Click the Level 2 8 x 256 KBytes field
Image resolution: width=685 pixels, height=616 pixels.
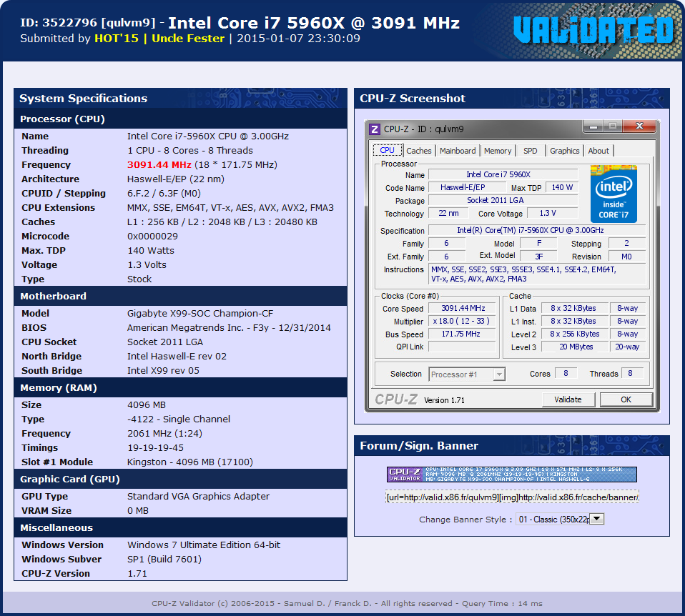574,334
